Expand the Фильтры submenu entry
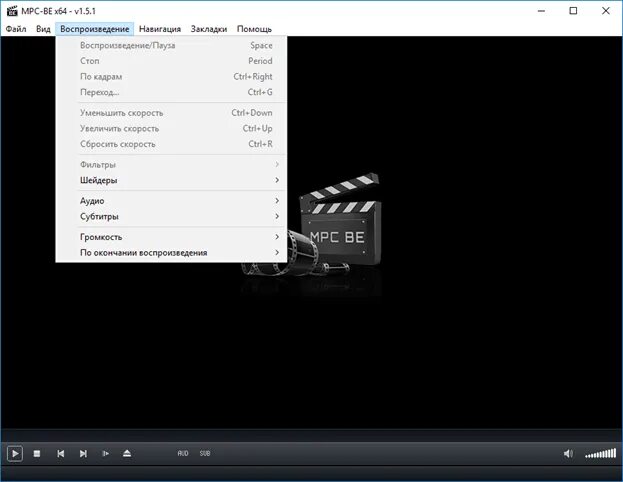 tap(171, 165)
